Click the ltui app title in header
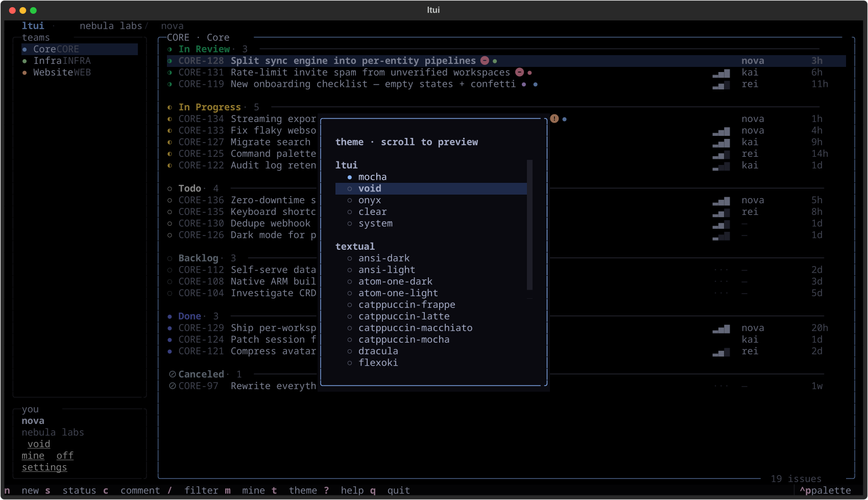868x500 pixels. pos(33,26)
